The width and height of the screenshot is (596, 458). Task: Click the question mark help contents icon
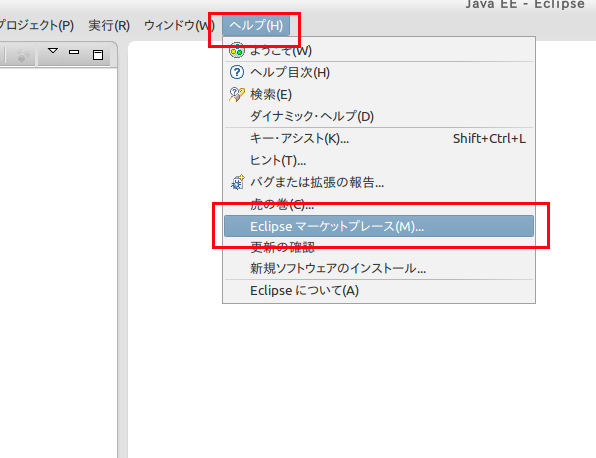pos(236,72)
